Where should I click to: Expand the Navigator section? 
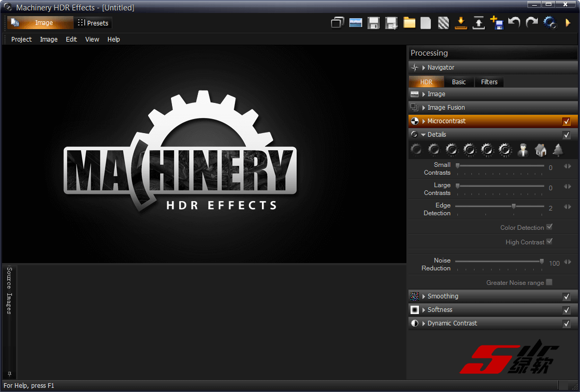tap(424, 68)
